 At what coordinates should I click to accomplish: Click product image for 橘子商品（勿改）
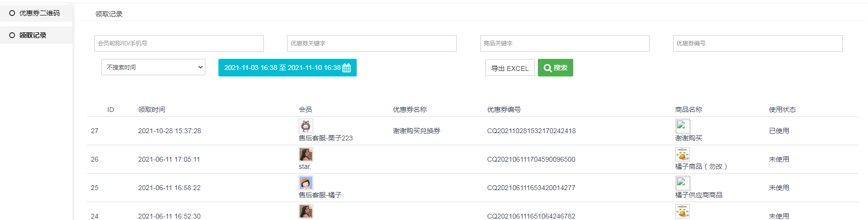coord(682,154)
